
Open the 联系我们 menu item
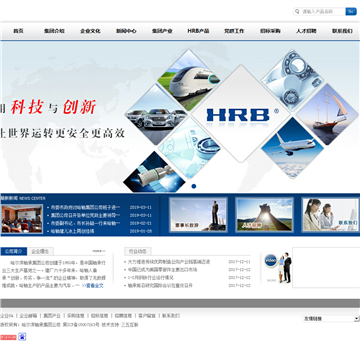click(x=342, y=31)
